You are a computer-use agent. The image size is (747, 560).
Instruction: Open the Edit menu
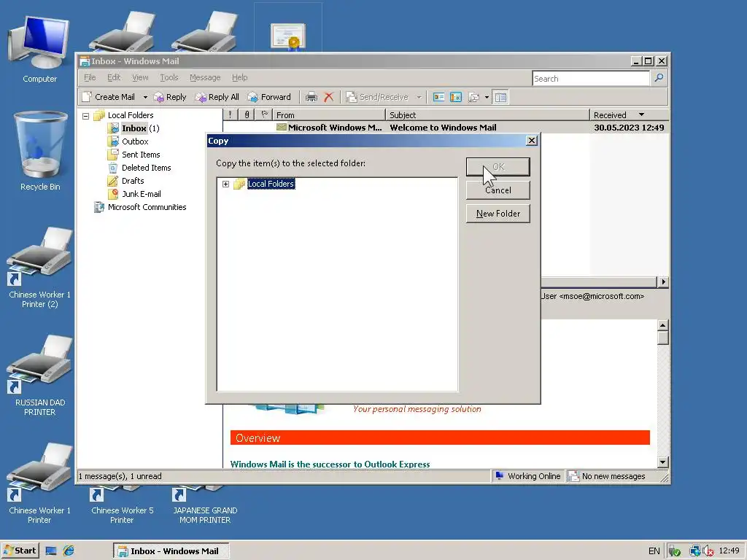pos(113,77)
